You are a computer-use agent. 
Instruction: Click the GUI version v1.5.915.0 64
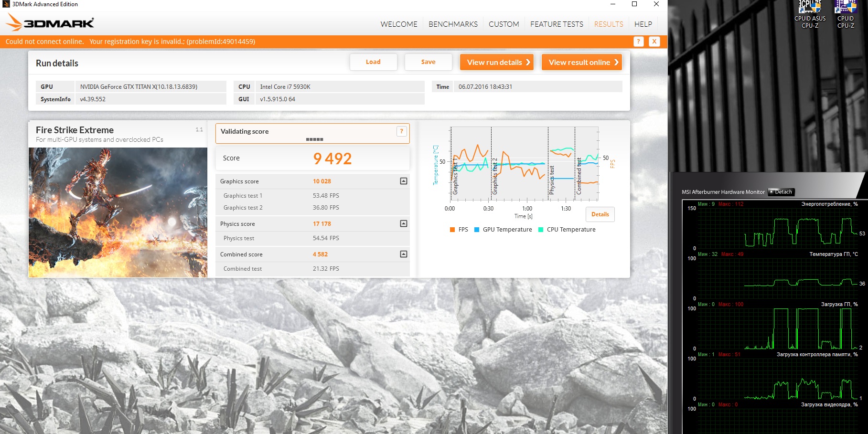[x=278, y=99]
